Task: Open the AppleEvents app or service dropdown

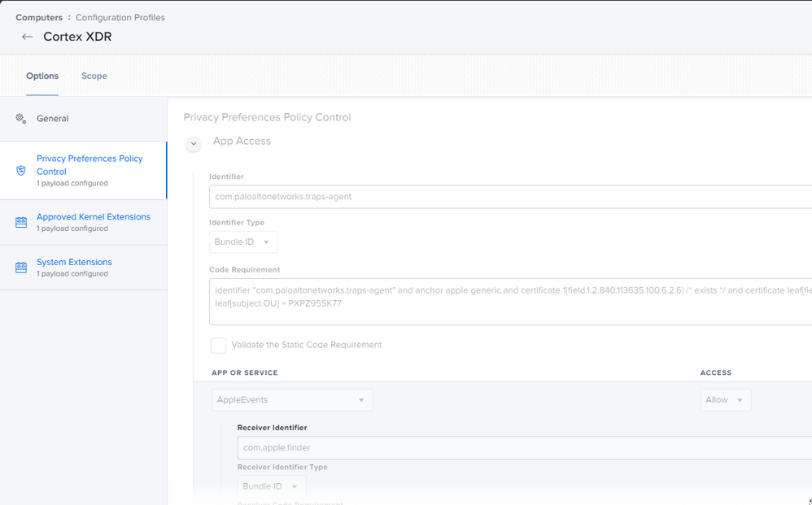Action: [292, 400]
